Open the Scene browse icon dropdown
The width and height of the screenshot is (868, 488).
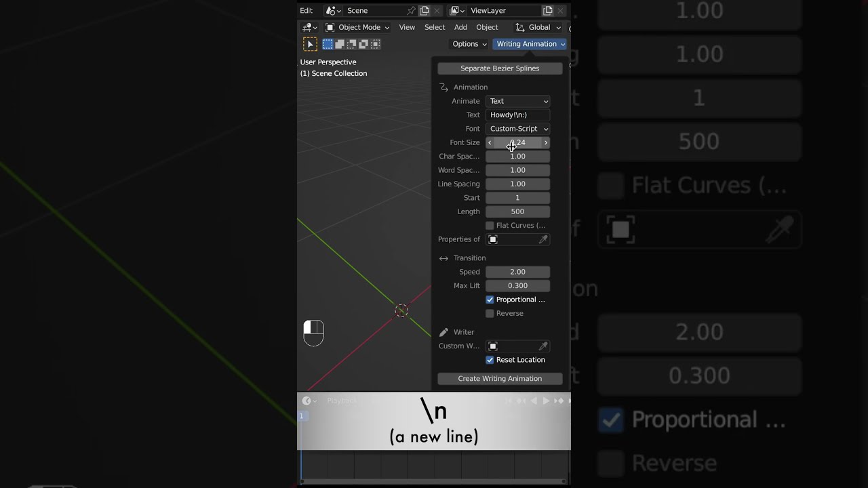tap(333, 11)
